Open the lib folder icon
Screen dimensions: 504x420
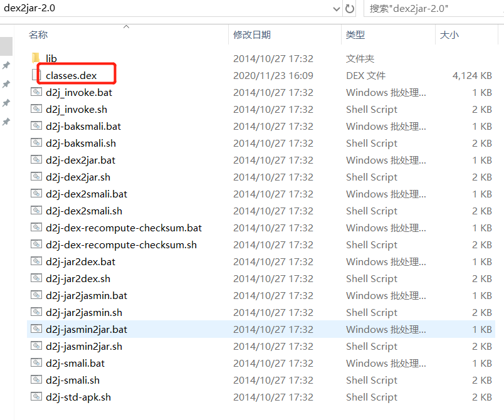(x=36, y=58)
